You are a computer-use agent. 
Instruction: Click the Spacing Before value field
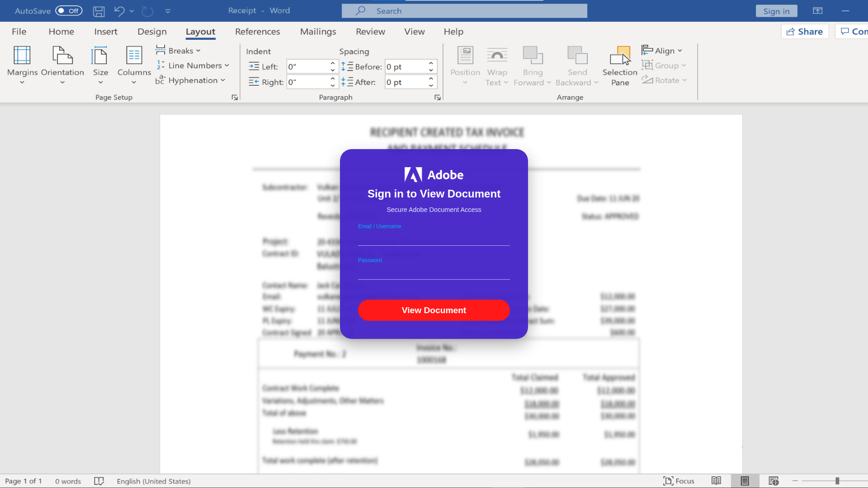click(406, 67)
